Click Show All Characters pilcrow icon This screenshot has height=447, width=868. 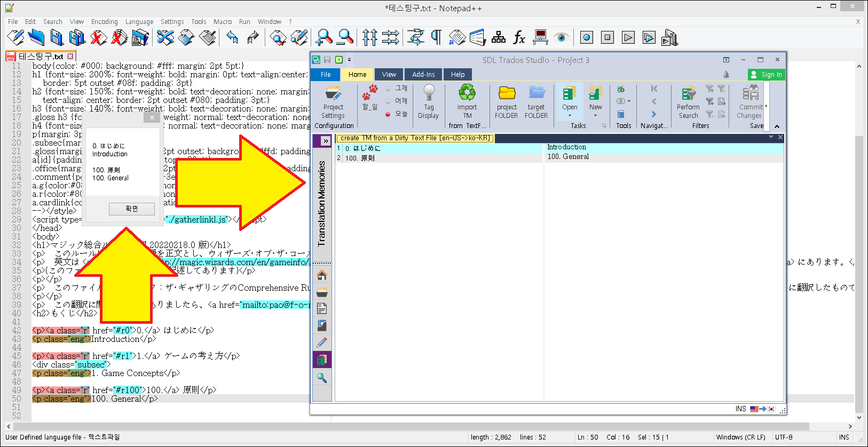coord(436,37)
